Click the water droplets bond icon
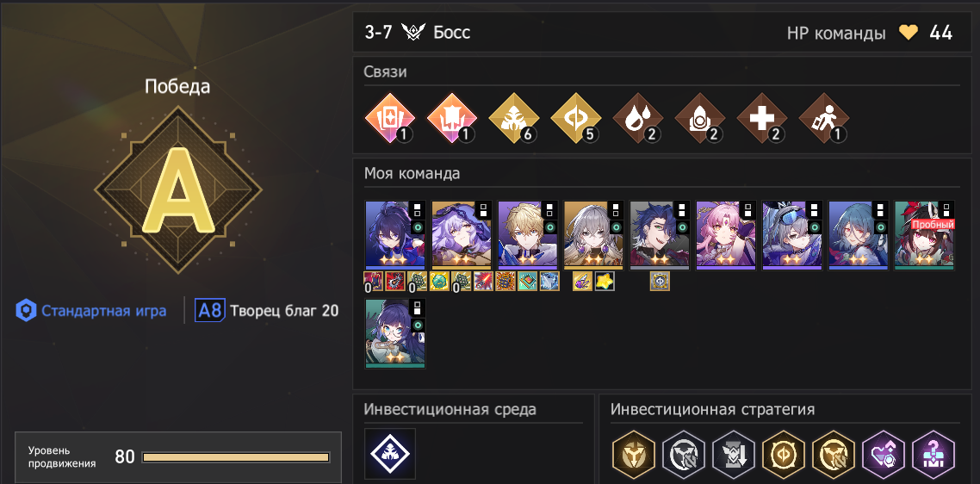980x484 pixels. tap(638, 118)
